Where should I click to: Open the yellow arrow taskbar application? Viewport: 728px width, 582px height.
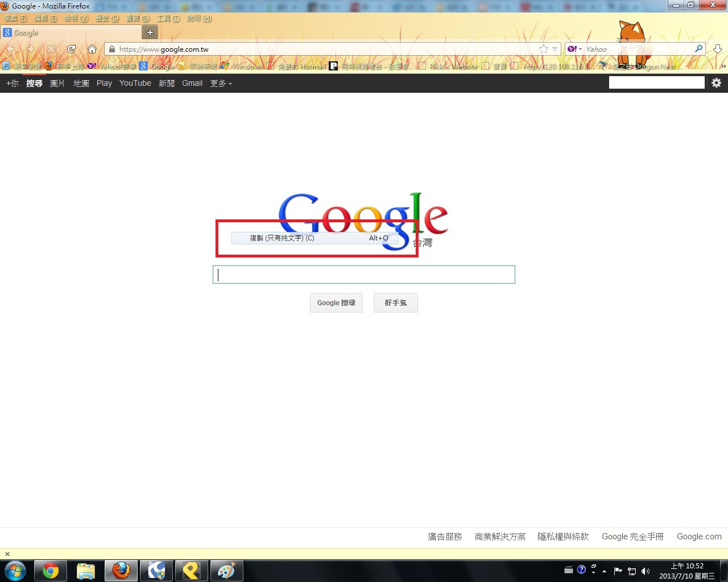[x=191, y=571]
